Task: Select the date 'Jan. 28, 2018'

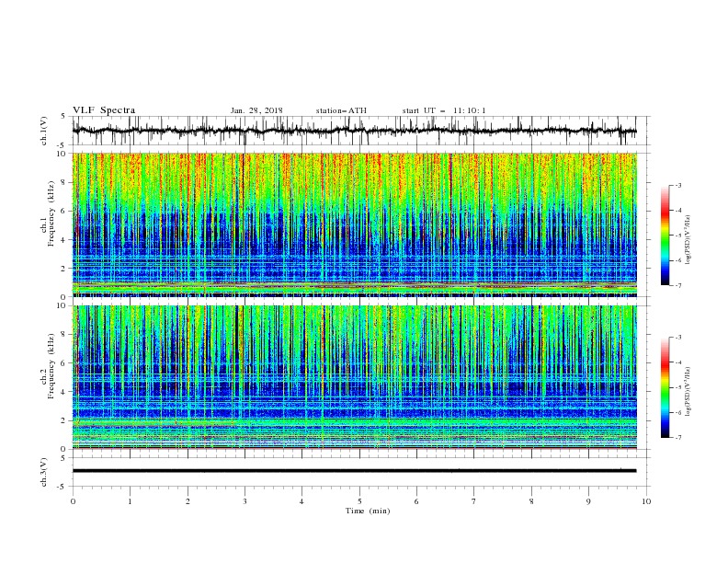Action: point(256,110)
